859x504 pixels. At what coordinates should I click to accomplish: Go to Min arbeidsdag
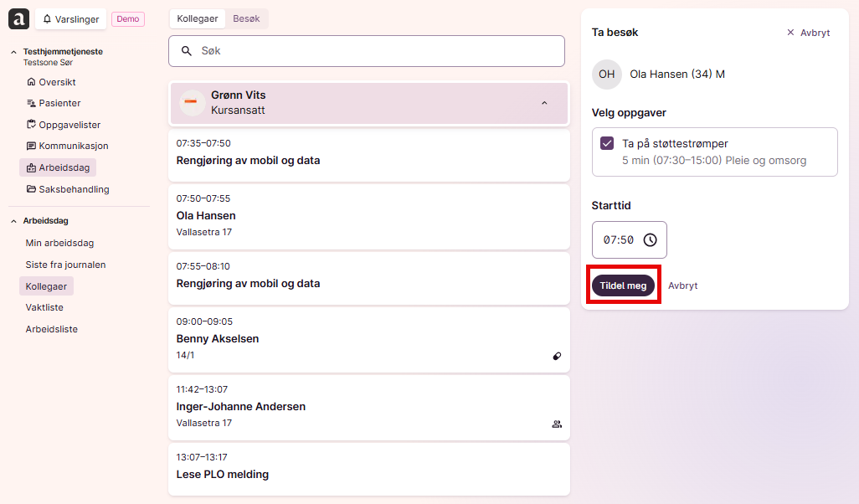(59, 243)
